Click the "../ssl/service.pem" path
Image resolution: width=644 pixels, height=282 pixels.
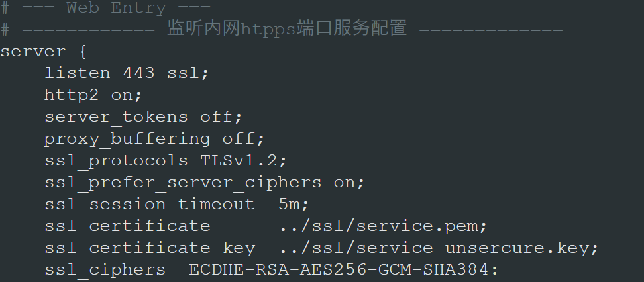click(x=383, y=226)
